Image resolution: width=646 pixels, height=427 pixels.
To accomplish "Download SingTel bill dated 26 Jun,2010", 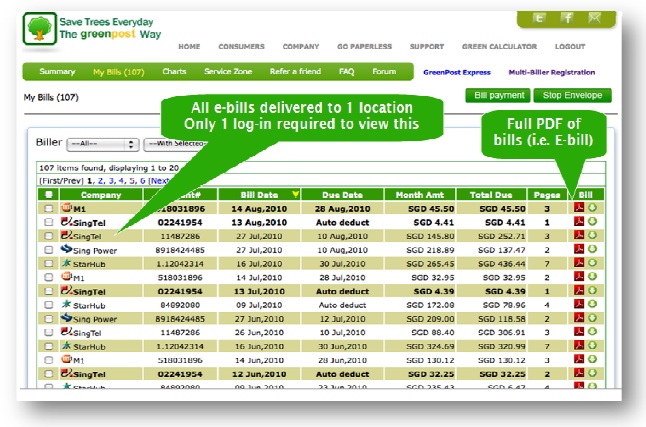I will click(592, 331).
